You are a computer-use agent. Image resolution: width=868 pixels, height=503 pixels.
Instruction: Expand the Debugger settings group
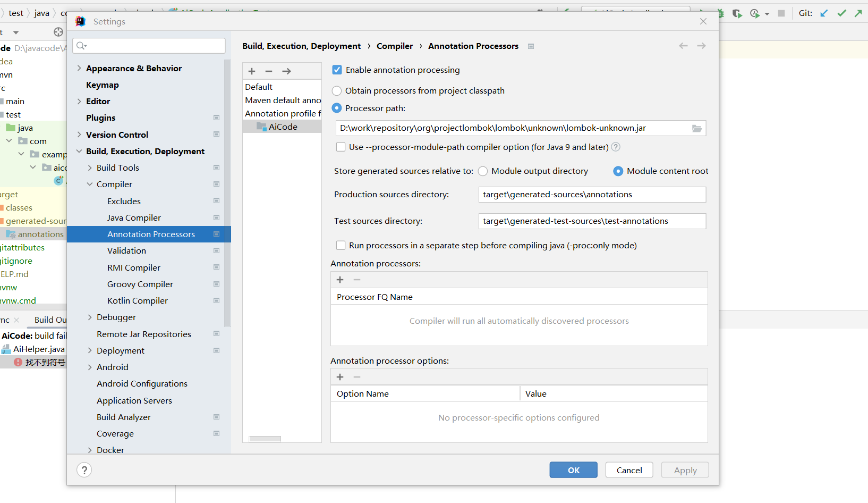coord(89,317)
